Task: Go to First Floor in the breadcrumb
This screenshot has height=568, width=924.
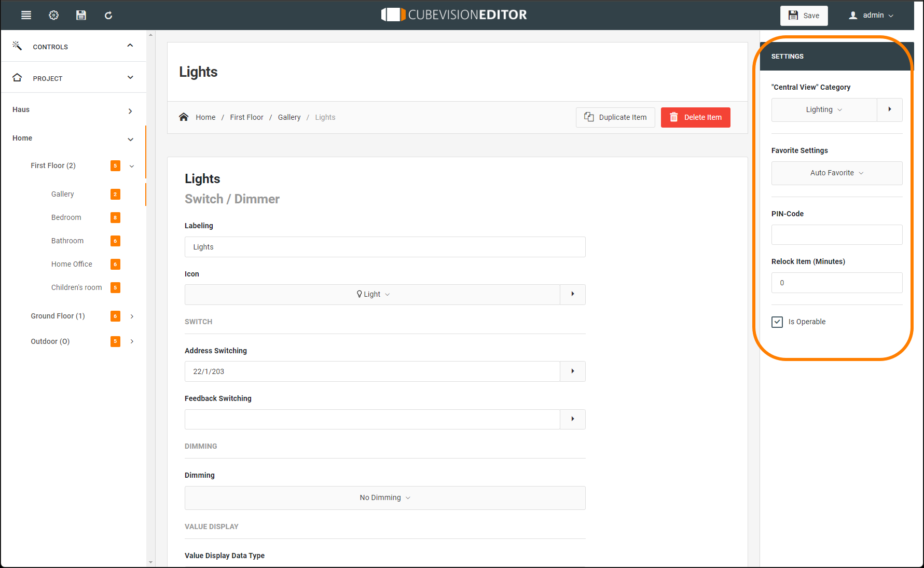Action: 246,117
